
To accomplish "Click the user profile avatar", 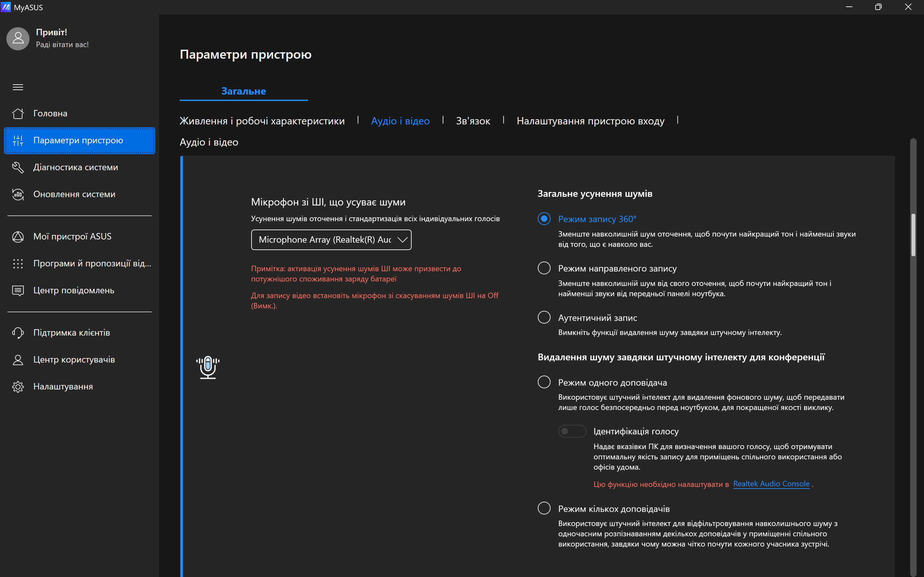I will click(18, 38).
